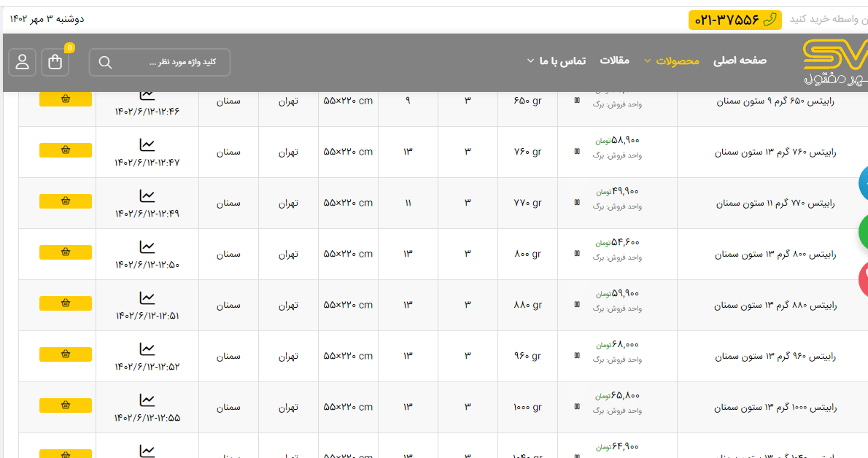This screenshot has width=868, height=458.
Task: Call the 021-37556 phone button
Action: (x=735, y=20)
